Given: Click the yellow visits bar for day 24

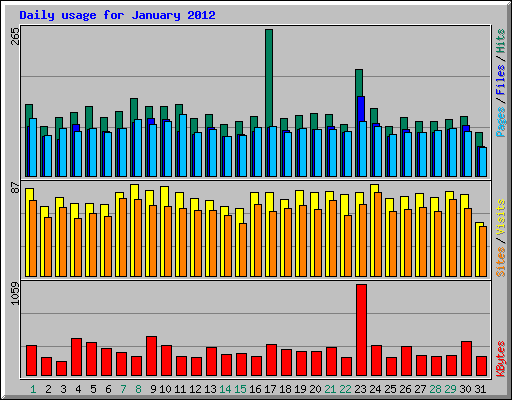Looking at the screenshot, I should coord(373,230).
